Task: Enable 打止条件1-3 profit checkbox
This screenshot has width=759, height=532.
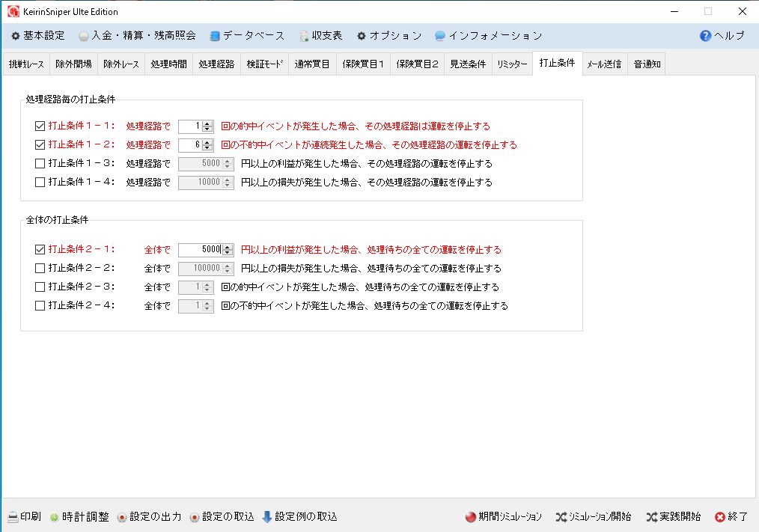Action: point(40,164)
